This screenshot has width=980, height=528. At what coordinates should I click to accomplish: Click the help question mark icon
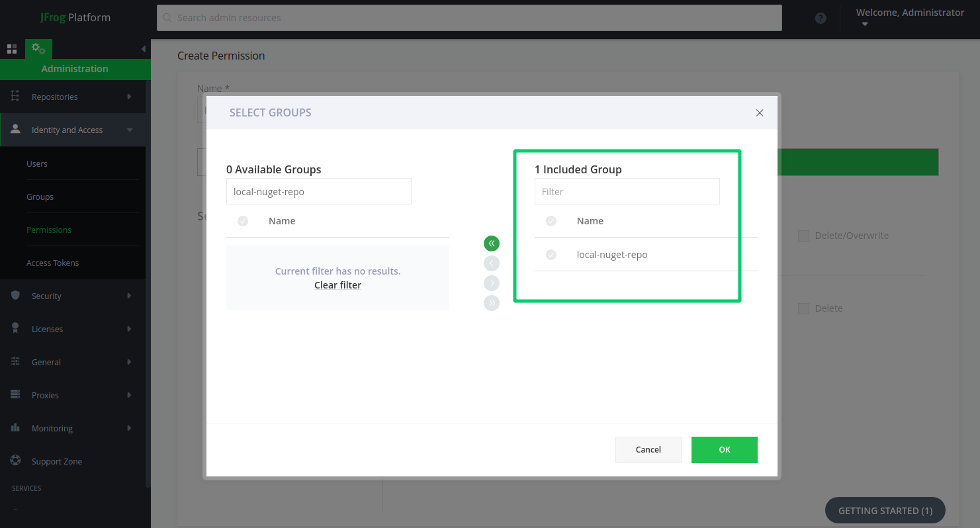tap(821, 18)
